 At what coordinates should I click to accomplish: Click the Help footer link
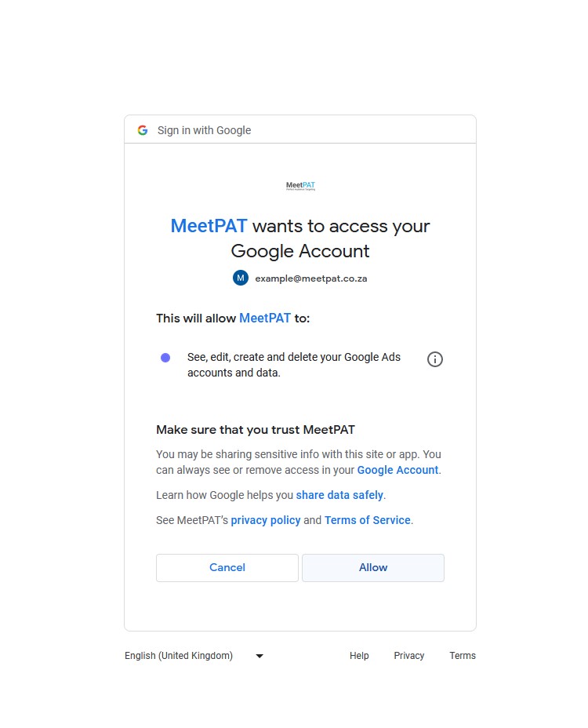coord(359,656)
